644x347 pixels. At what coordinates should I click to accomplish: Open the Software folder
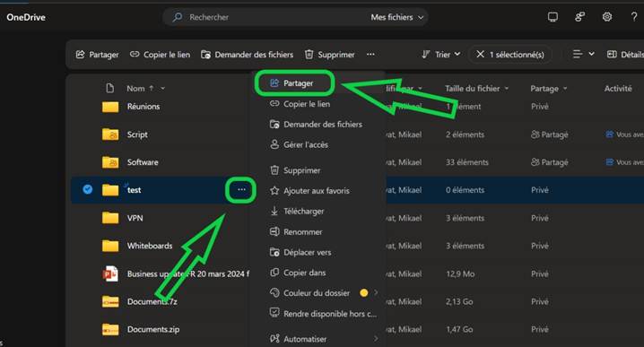click(143, 162)
